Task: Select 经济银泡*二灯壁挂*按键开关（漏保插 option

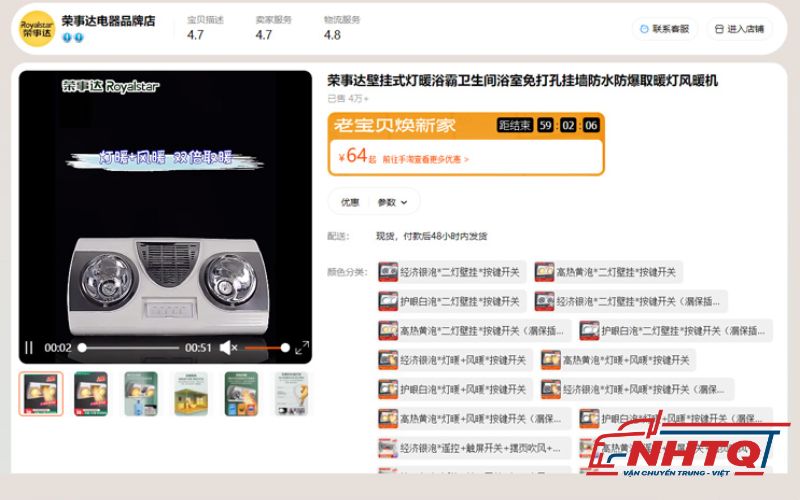Action: tap(631, 302)
